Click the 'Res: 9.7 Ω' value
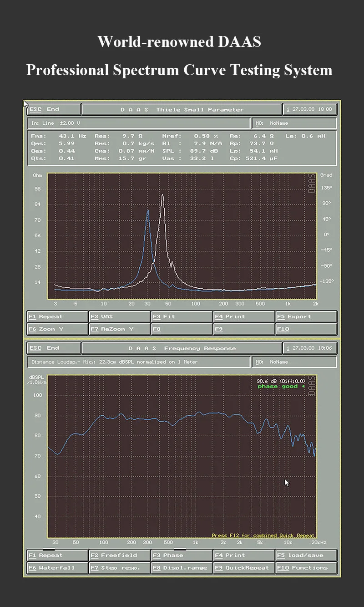The height and width of the screenshot is (607, 364). [x=119, y=136]
